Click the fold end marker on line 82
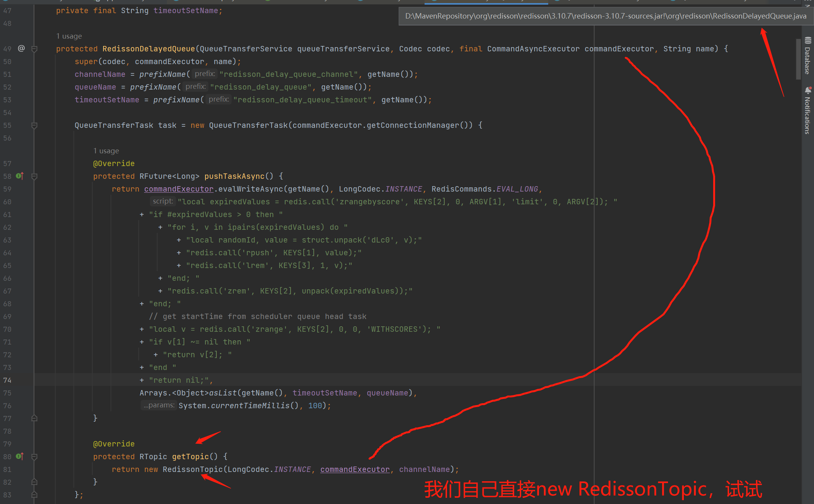The image size is (814, 504). point(34,482)
